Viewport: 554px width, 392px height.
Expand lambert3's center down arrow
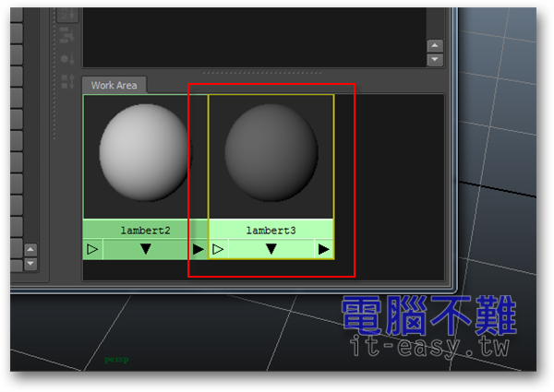[x=271, y=249]
